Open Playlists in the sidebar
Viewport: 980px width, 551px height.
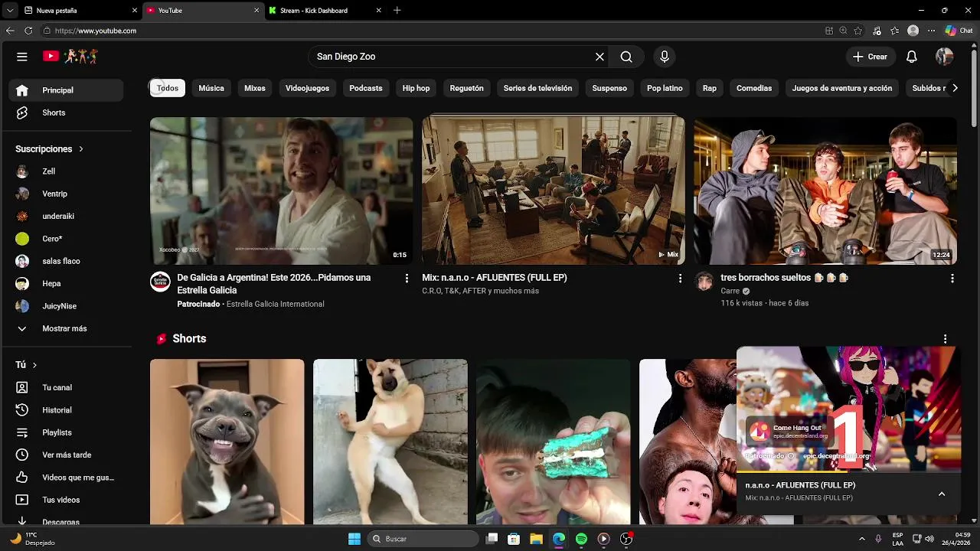click(x=66, y=432)
